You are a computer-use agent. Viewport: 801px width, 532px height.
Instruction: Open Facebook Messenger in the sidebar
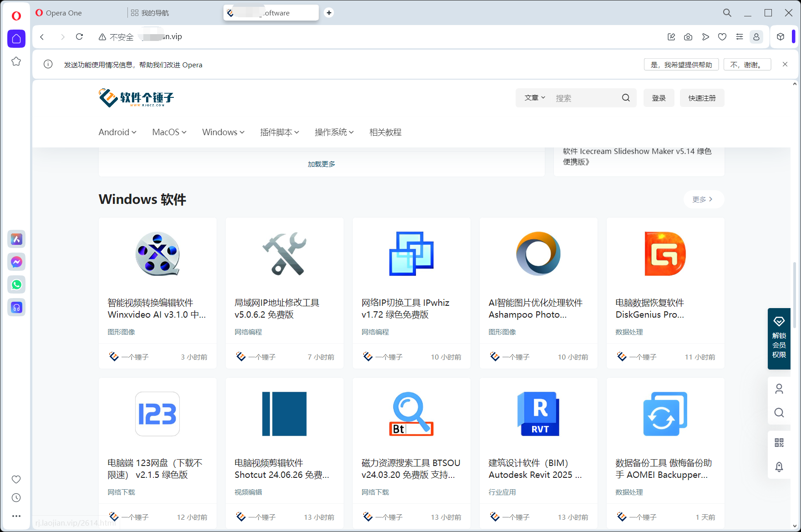(x=16, y=262)
